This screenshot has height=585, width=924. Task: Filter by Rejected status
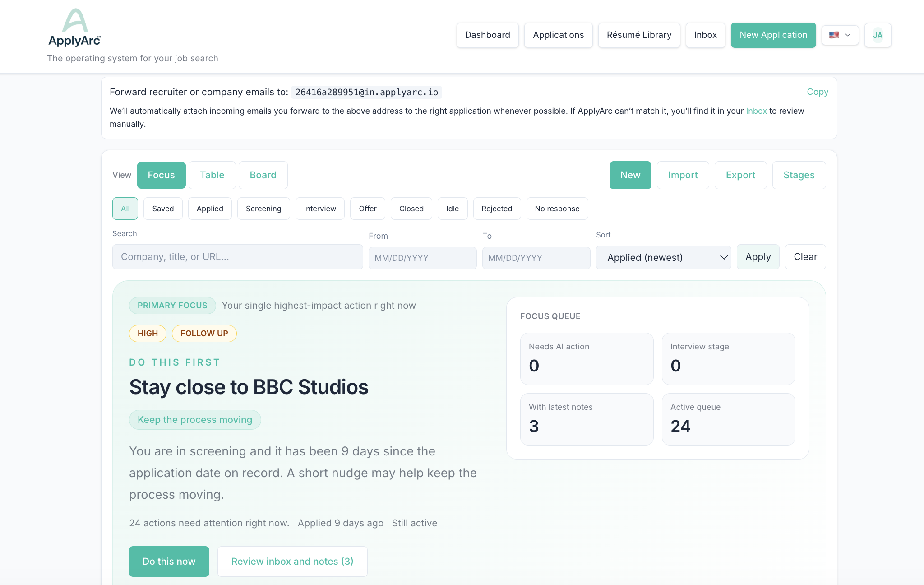pos(497,209)
